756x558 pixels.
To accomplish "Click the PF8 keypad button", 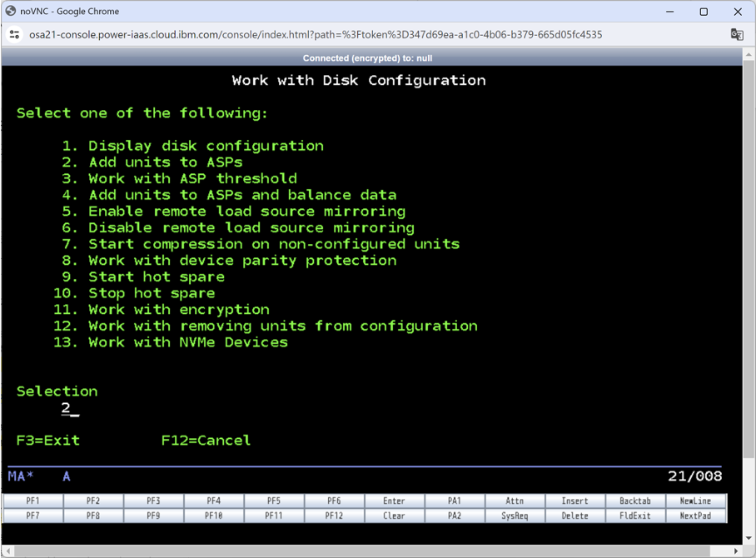I will (93, 516).
